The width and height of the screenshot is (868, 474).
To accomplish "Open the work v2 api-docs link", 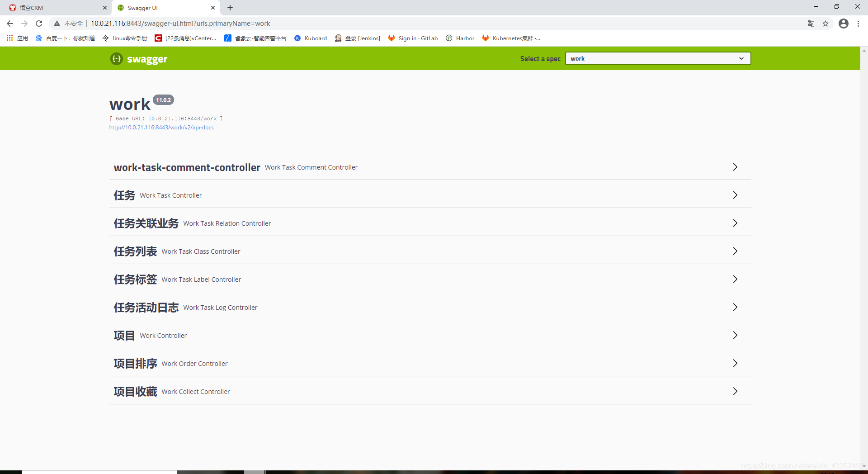I will coord(161,128).
